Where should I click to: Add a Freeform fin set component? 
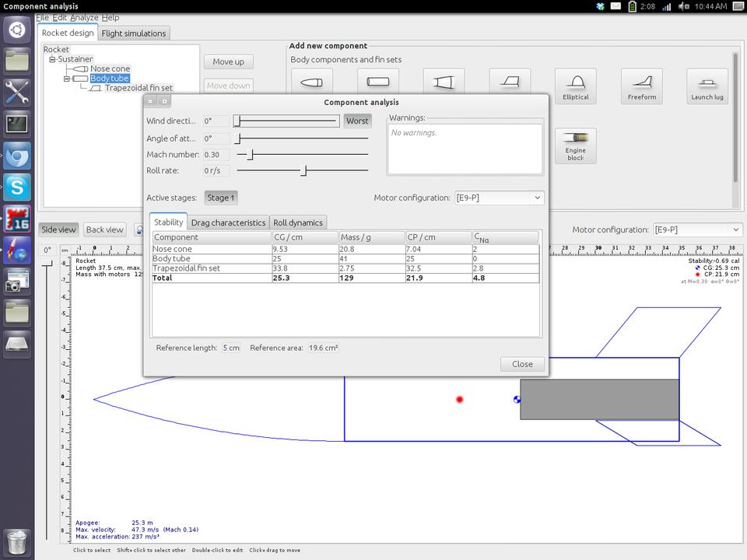pyautogui.click(x=641, y=86)
